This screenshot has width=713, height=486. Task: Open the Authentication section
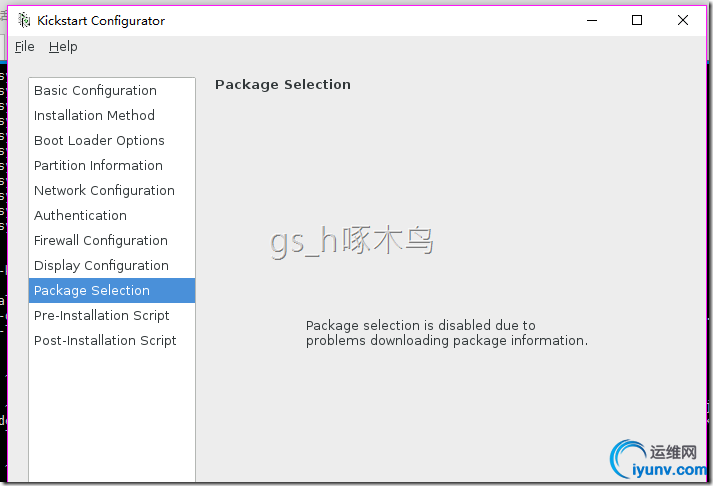[x=80, y=215]
